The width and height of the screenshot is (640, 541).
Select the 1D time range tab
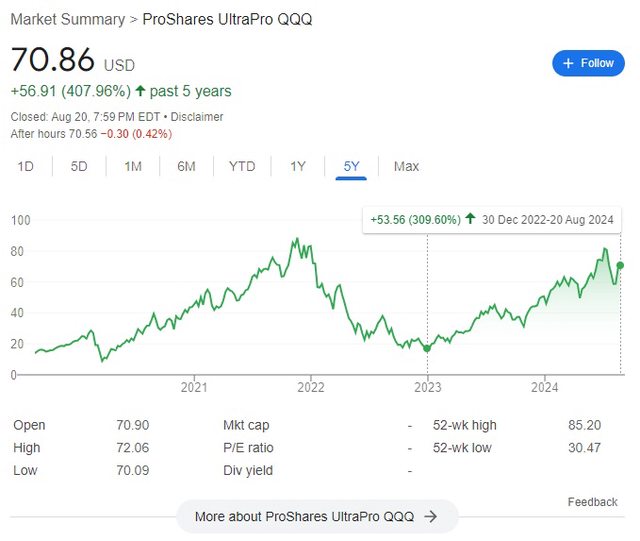tap(25, 167)
